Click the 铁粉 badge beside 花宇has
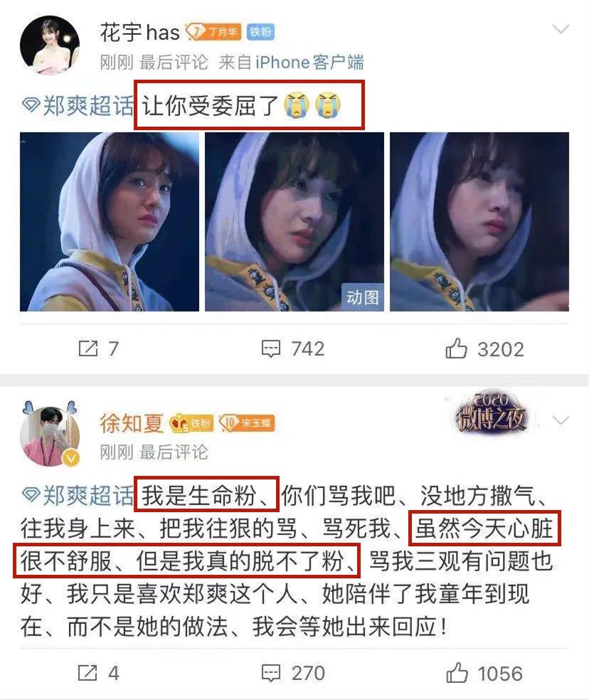The width and height of the screenshot is (589, 700). tap(261, 32)
